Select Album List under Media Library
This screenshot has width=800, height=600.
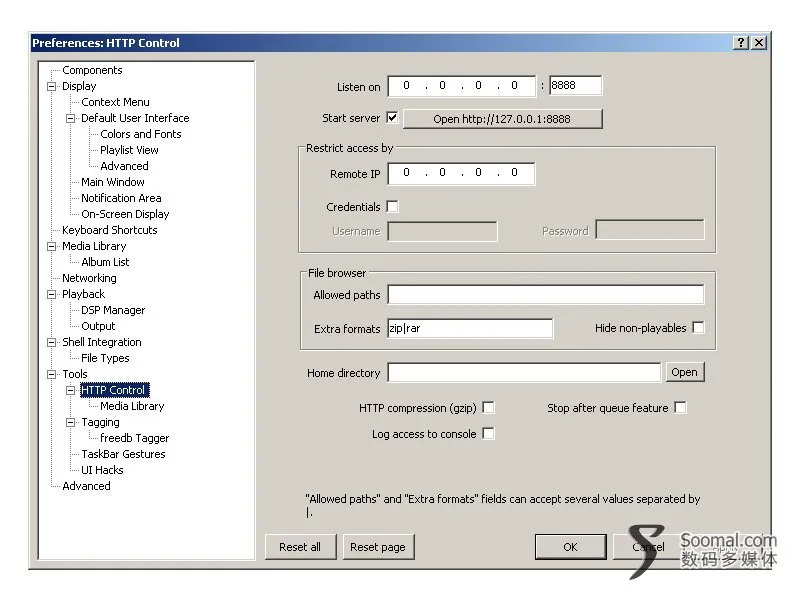coord(105,262)
